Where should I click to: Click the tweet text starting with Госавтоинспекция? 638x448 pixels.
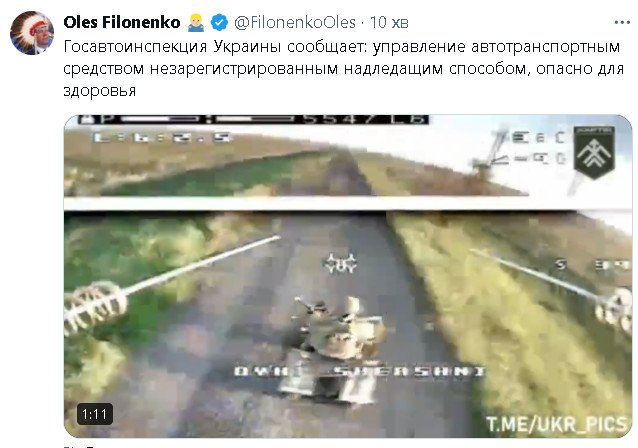tap(344, 68)
